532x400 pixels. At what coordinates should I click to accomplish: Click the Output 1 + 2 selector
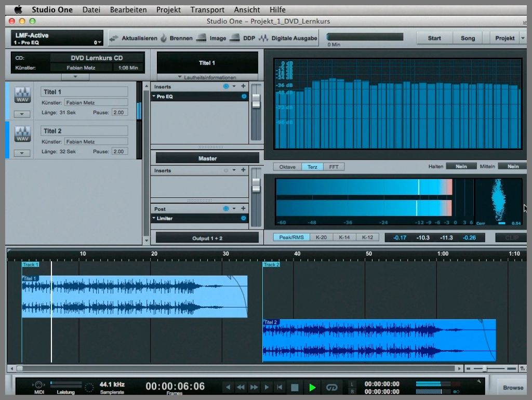207,238
